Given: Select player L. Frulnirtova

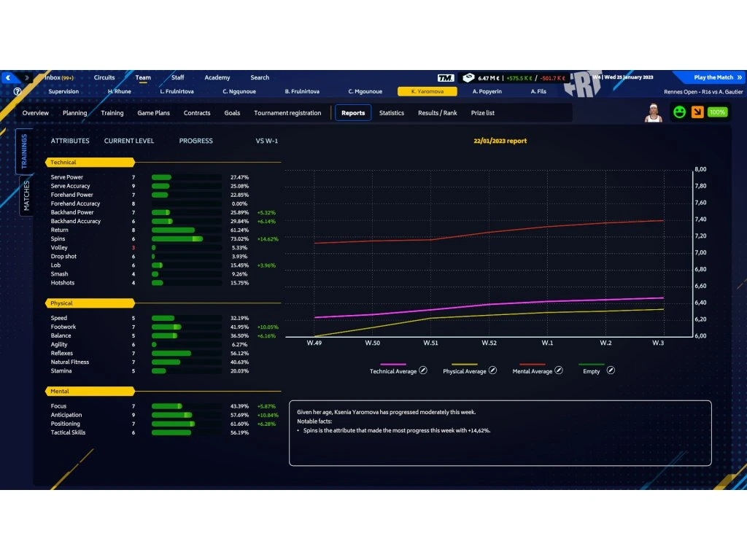Looking at the screenshot, I should pyautogui.click(x=177, y=91).
